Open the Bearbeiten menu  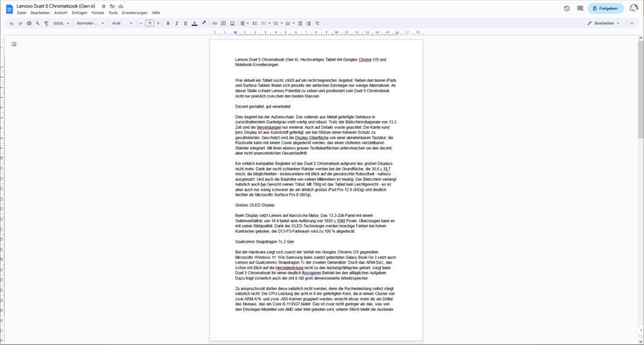40,13
